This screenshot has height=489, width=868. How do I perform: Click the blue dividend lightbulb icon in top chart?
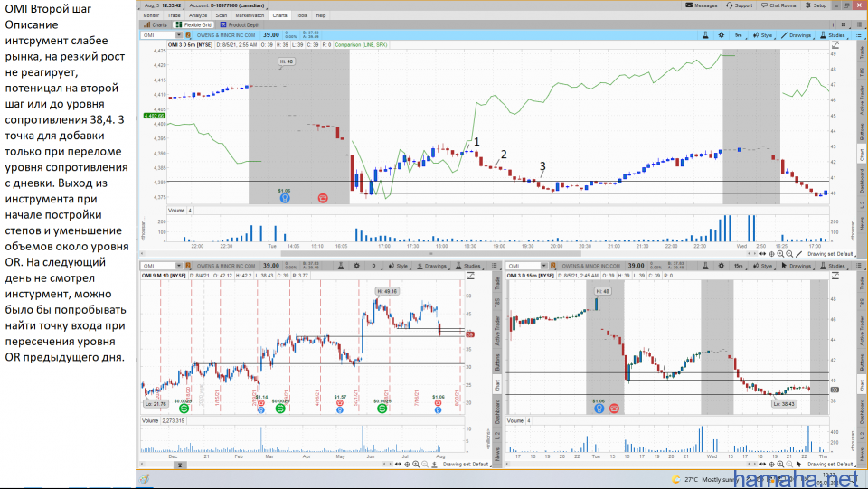click(285, 197)
